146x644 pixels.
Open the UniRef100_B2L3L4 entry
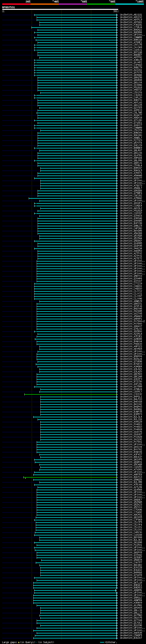(x=131, y=417)
